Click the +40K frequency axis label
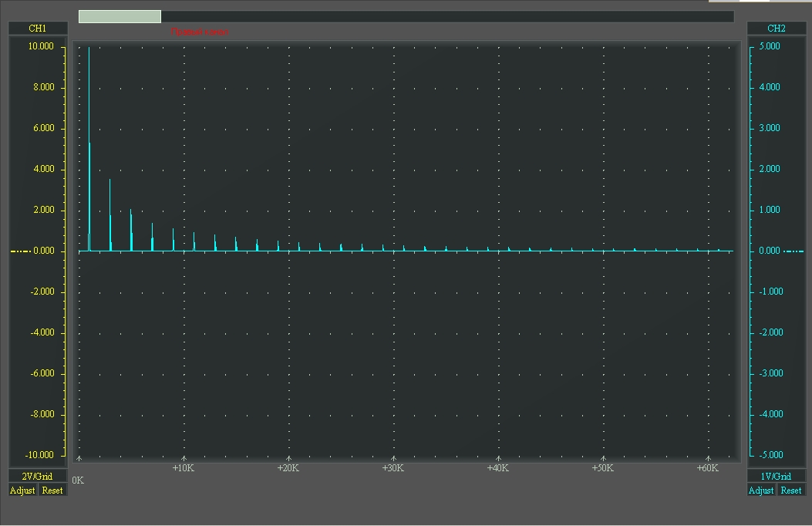812x526 pixels. 498,468
